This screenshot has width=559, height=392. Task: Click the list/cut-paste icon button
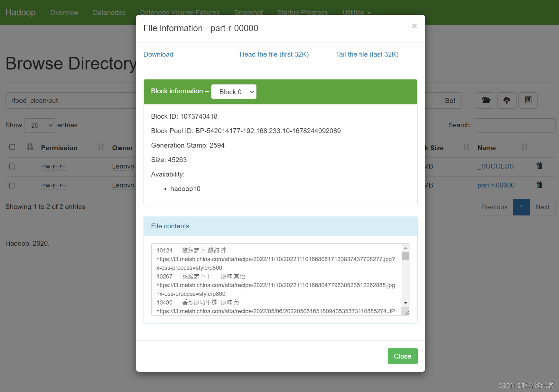point(528,100)
